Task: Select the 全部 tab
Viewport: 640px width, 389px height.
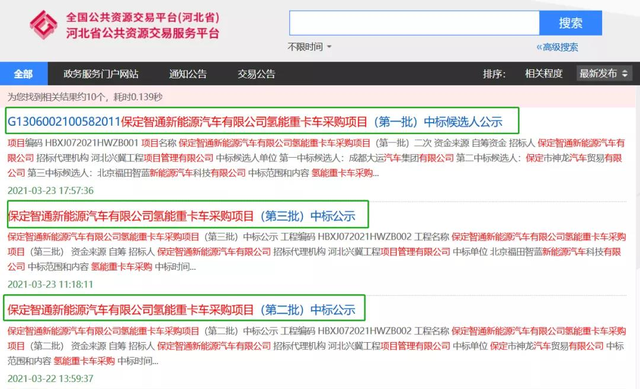Action: click(24, 74)
